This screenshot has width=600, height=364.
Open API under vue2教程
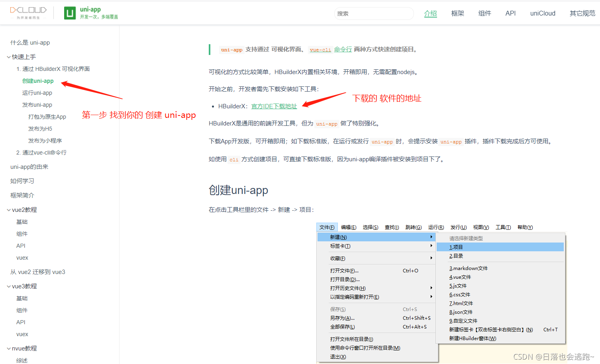21,246
